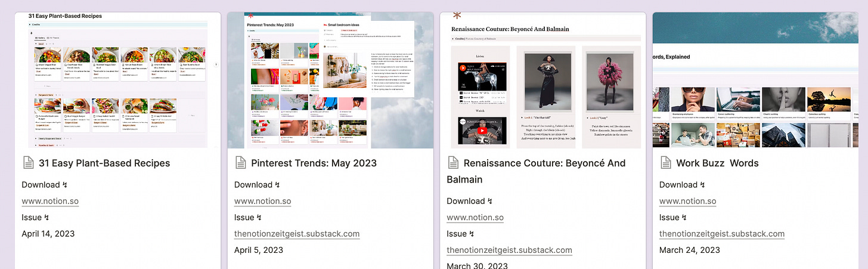Click the March 24, 2023 date
This screenshot has height=269, width=868.
pyautogui.click(x=690, y=251)
